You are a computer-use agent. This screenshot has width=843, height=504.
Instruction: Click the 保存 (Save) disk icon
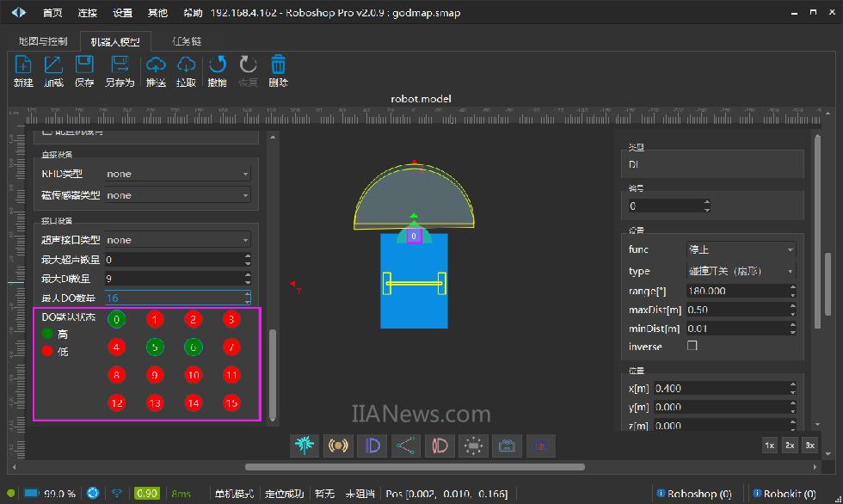(x=84, y=71)
